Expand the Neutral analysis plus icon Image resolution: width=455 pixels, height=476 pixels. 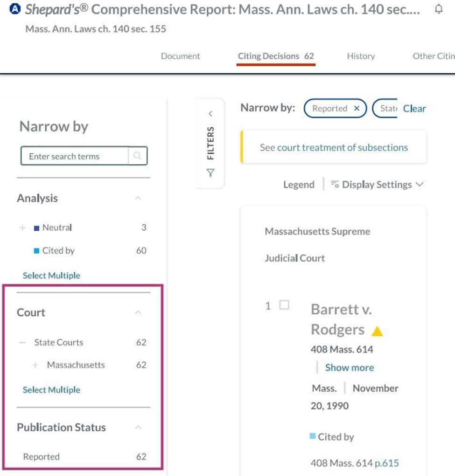[22, 228]
